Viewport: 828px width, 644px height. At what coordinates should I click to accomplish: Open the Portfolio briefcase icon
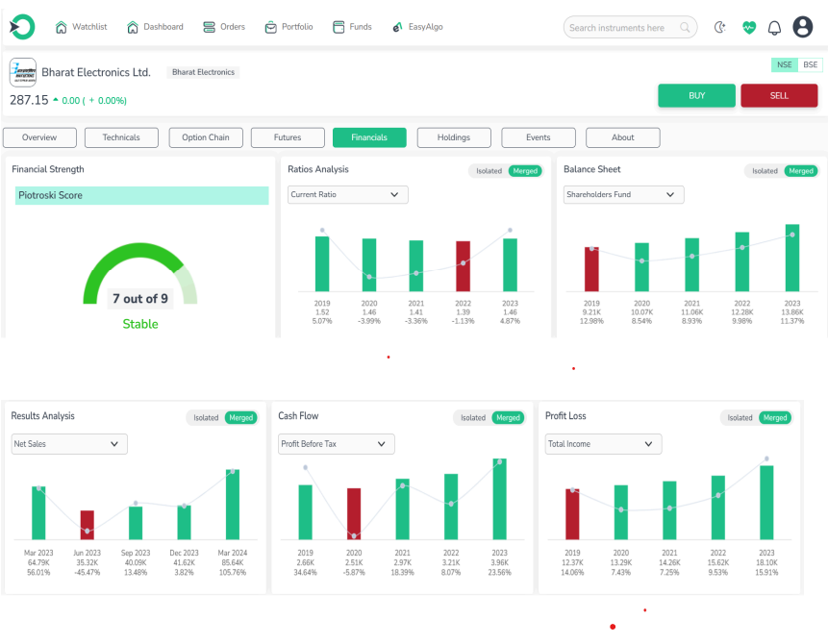pyautogui.click(x=271, y=27)
